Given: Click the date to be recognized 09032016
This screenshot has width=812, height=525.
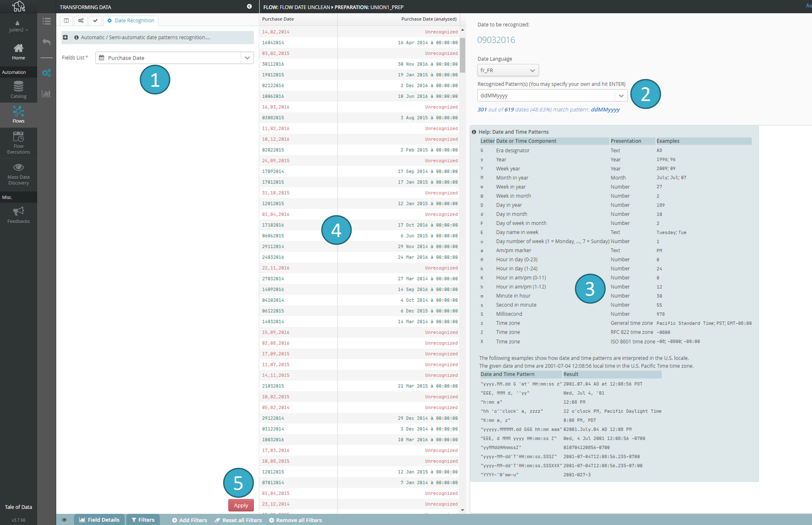Looking at the screenshot, I should pyautogui.click(x=496, y=40).
